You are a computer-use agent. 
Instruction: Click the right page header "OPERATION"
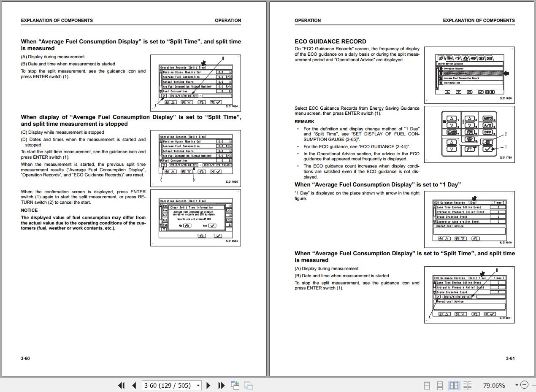tap(308, 20)
